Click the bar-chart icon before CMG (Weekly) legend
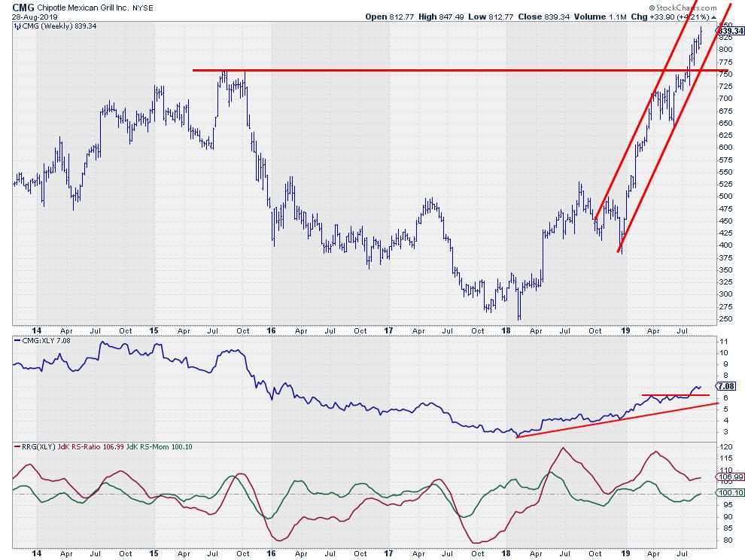Screen dimensions: 745x560 point(17,26)
